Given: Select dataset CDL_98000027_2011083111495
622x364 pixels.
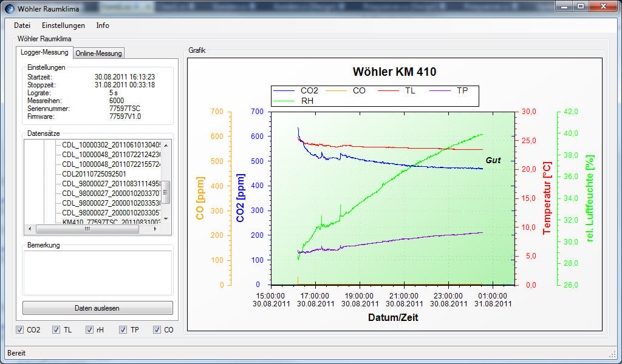Looking at the screenshot, I should (111, 183).
